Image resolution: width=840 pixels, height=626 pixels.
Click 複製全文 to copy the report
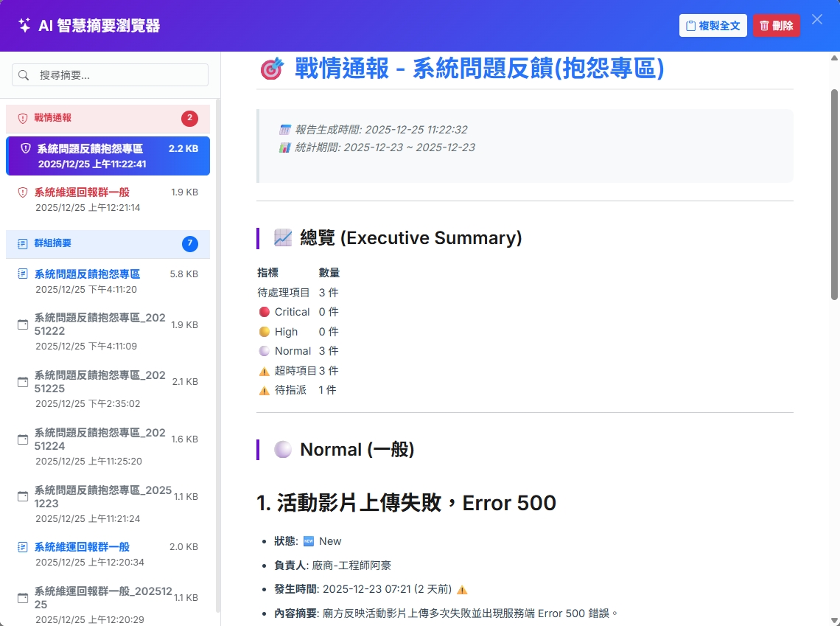point(713,25)
